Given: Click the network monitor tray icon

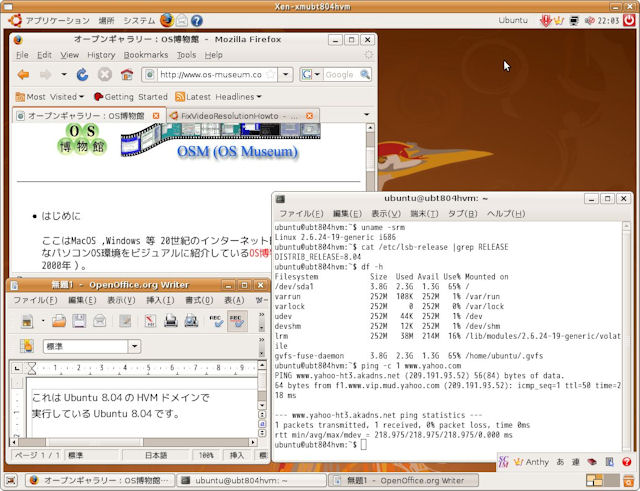Looking at the screenshot, I should (574, 20).
